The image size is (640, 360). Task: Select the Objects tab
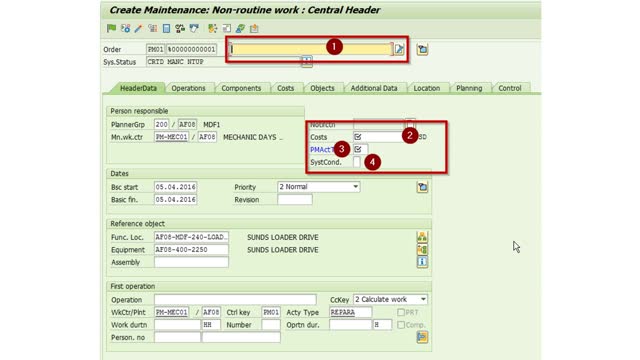click(x=322, y=88)
